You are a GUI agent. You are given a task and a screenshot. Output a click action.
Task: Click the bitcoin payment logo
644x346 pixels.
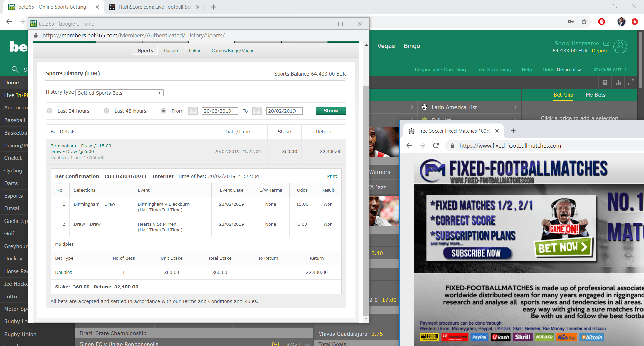pyautogui.click(x=592, y=337)
